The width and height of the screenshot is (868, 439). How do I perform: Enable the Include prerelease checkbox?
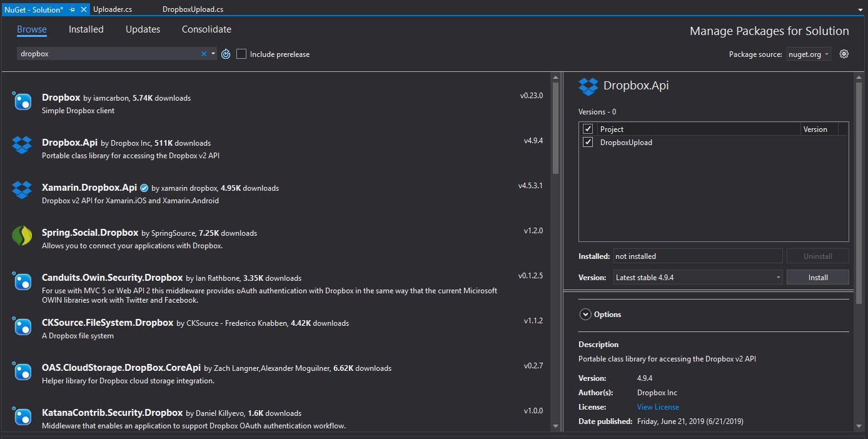[x=241, y=54]
